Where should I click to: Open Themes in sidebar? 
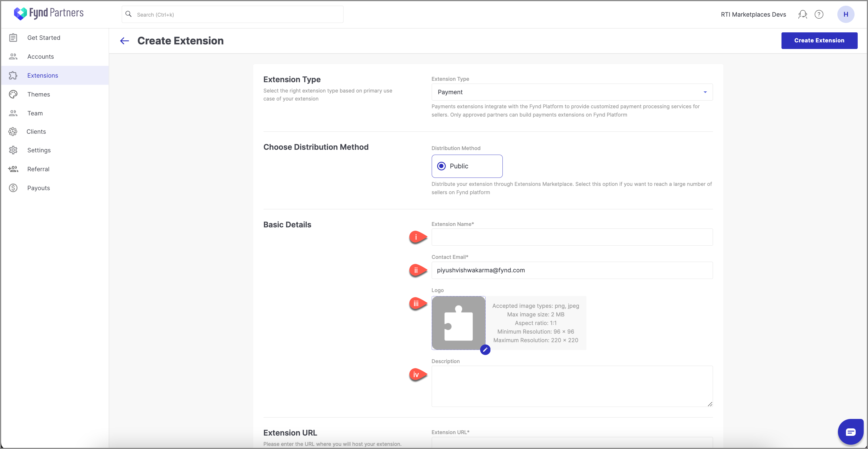55,94
